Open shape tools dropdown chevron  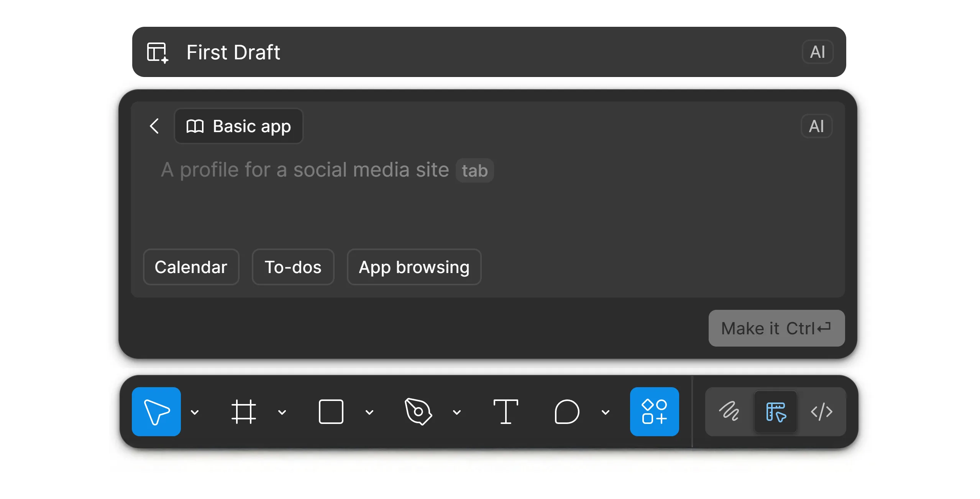coord(369,412)
